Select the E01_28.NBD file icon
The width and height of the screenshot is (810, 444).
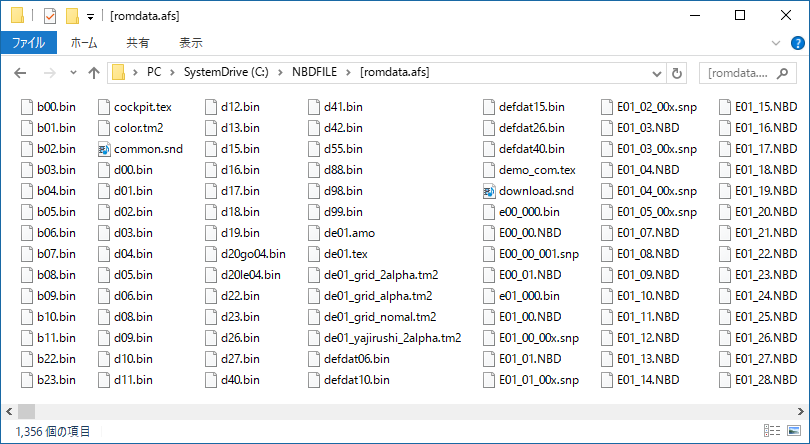click(725, 380)
